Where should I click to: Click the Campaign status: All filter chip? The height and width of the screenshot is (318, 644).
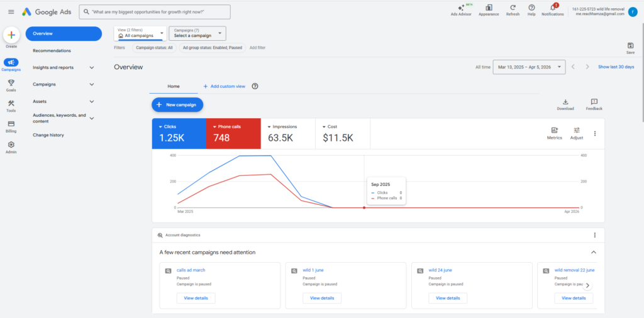(154, 48)
